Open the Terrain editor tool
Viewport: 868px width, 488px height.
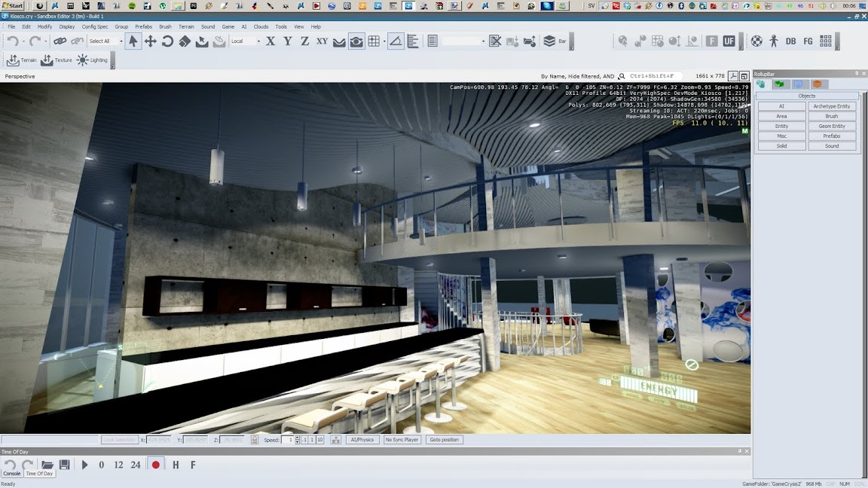click(21, 60)
